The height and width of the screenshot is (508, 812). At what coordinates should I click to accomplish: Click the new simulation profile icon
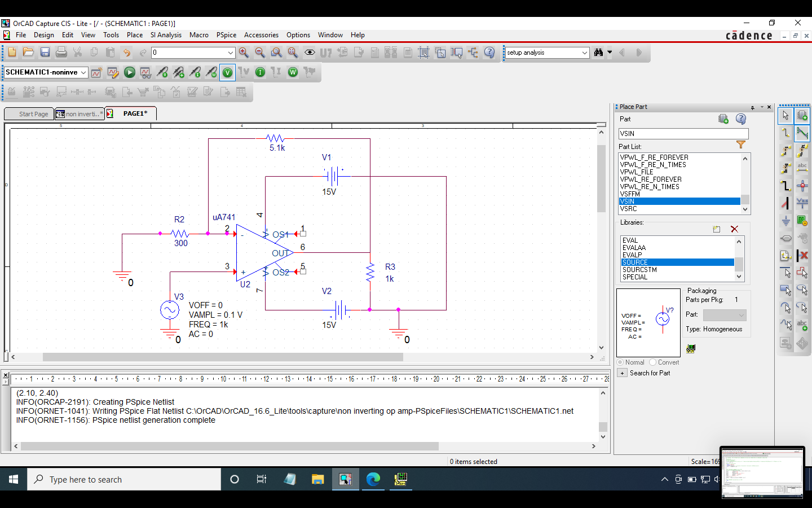(x=96, y=72)
